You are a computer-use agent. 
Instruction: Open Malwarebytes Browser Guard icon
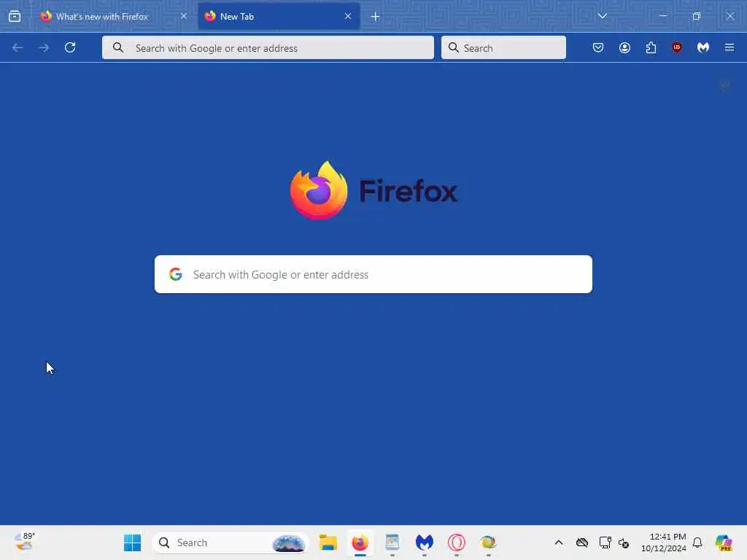[x=703, y=47]
